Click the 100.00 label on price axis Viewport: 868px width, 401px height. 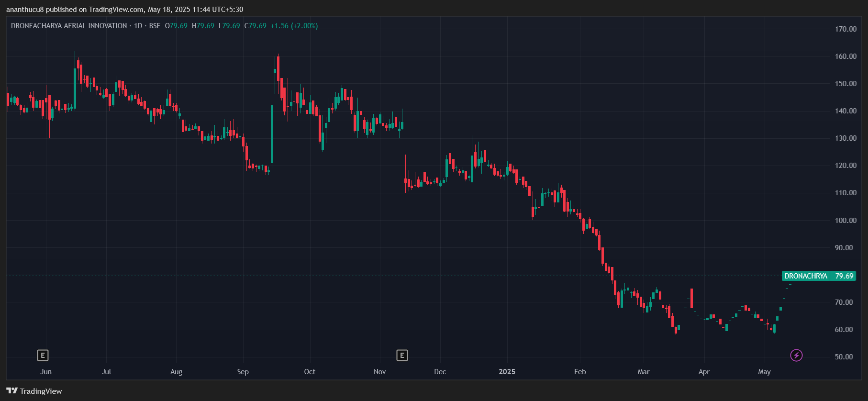846,221
